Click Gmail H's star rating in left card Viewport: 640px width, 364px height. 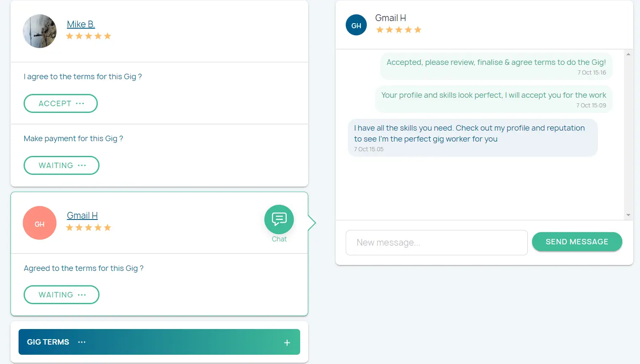coord(89,228)
